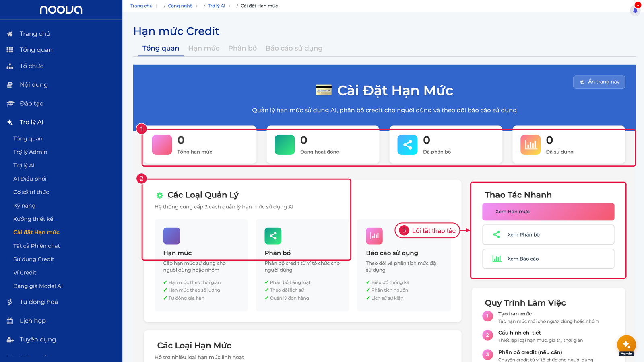The image size is (644, 362).
Task: Click the Xem Hạn mức gradient button
Action: pos(548,212)
